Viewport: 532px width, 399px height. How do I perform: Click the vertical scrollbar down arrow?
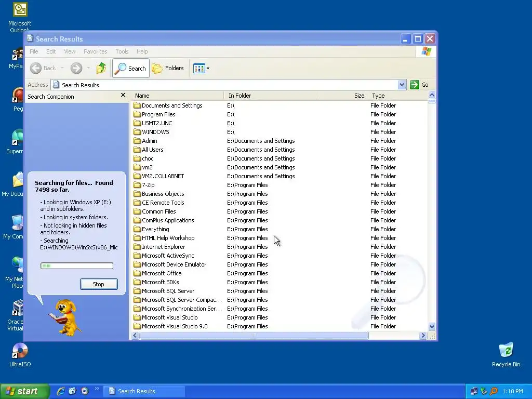pos(432,327)
